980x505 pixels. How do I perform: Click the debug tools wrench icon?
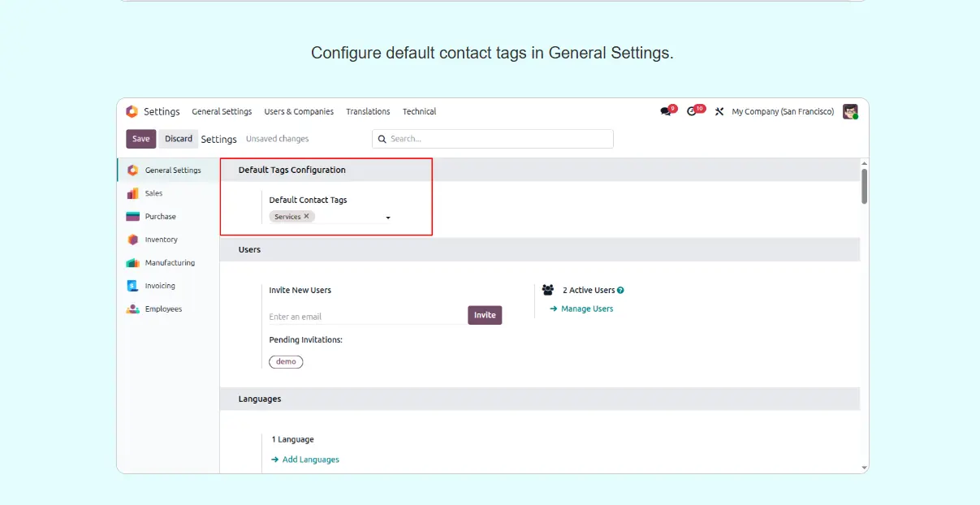[x=719, y=111]
